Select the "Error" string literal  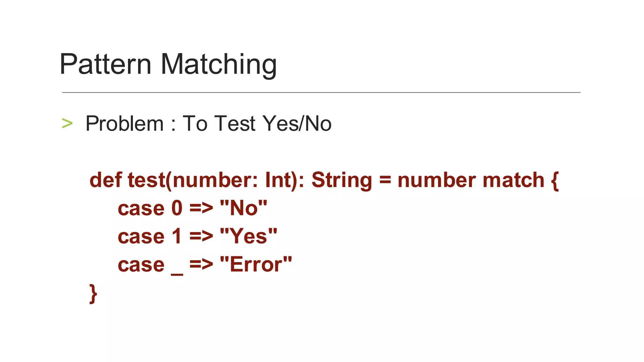pos(256,265)
